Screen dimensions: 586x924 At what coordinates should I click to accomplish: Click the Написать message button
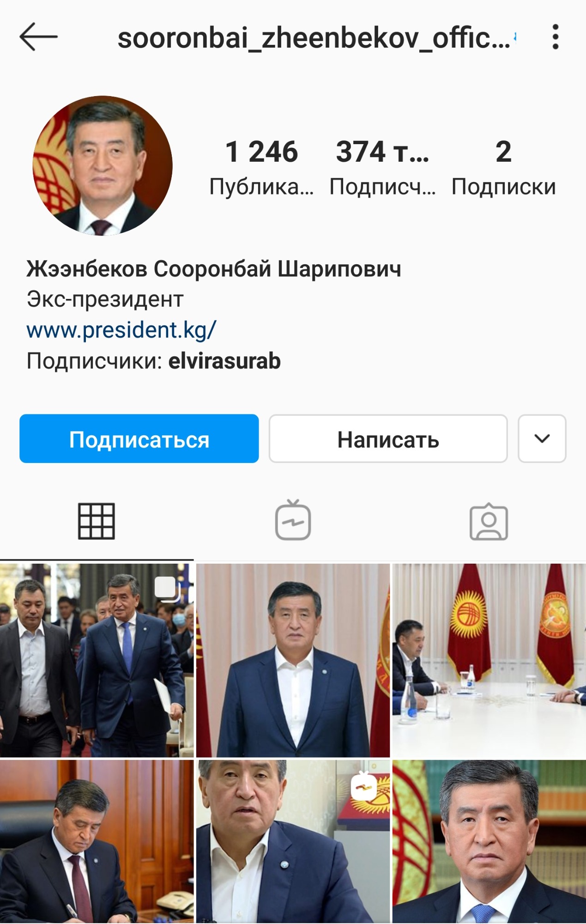tap(388, 438)
